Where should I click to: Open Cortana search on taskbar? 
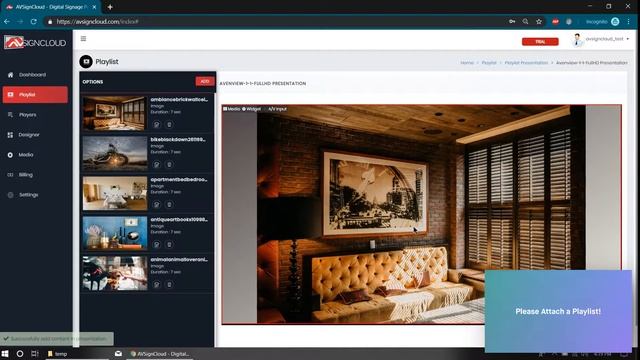coord(20,354)
